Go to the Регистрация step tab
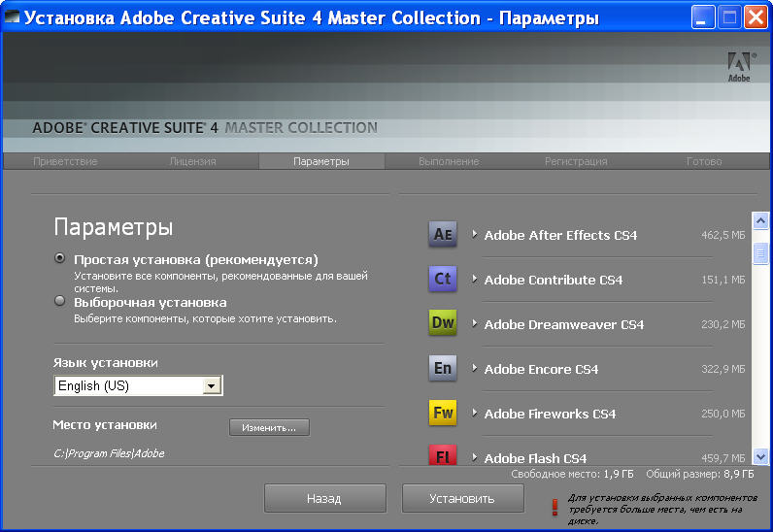 point(576,161)
